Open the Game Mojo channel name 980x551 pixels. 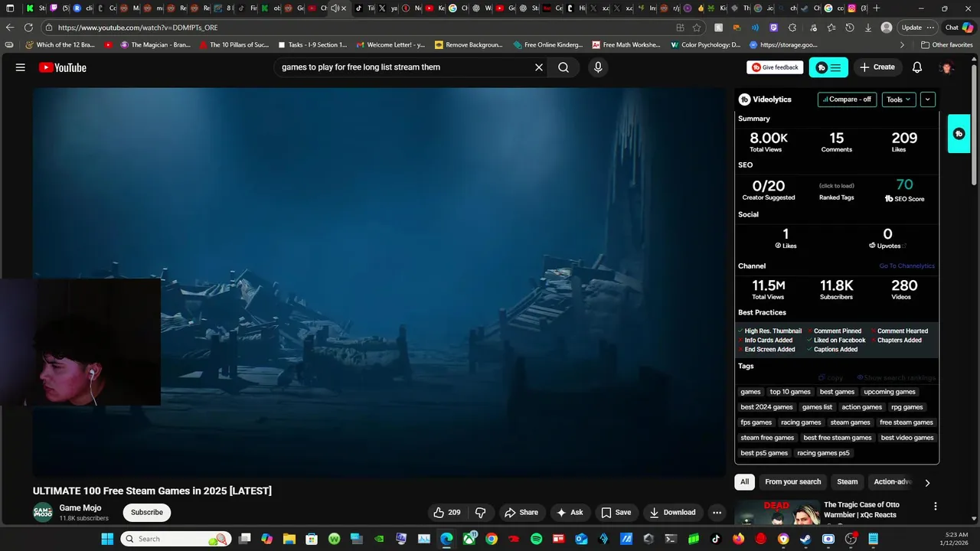80,508
